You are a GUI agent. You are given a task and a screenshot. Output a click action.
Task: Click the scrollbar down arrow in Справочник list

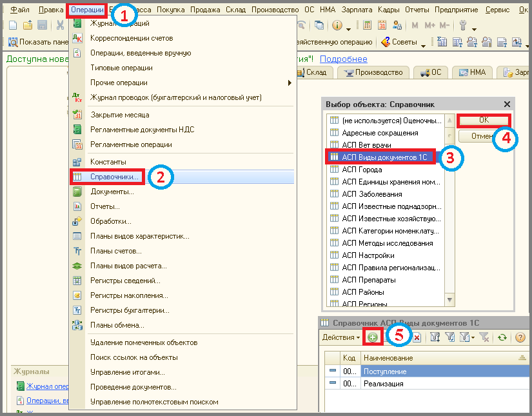pos(449,300)
